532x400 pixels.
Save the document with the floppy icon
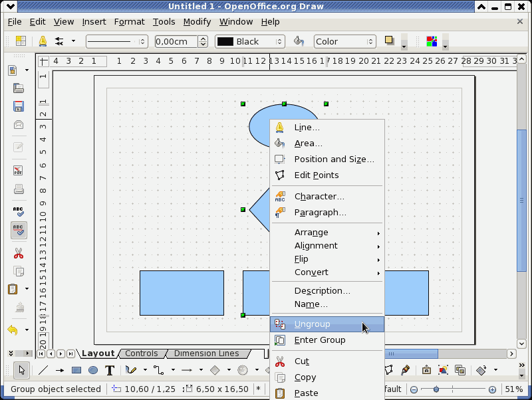click(19, 106)
